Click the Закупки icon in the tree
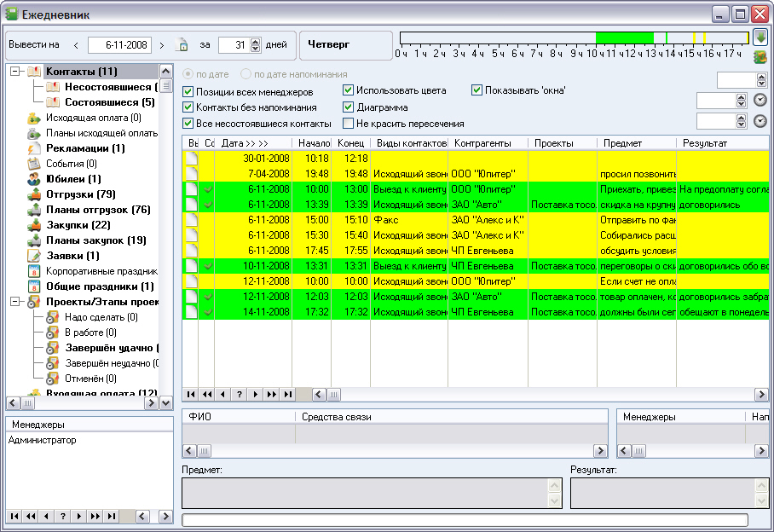The image size is (774, 532). click(34, 225)
